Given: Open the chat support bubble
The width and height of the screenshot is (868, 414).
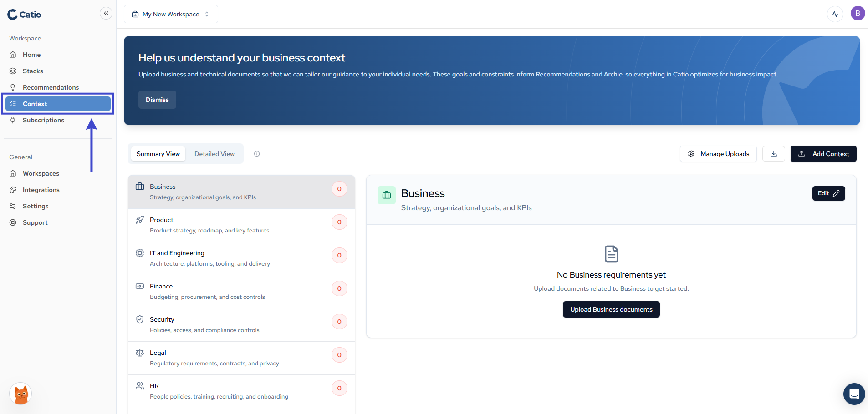Looking at the screenshot, I should coord(854,394).
